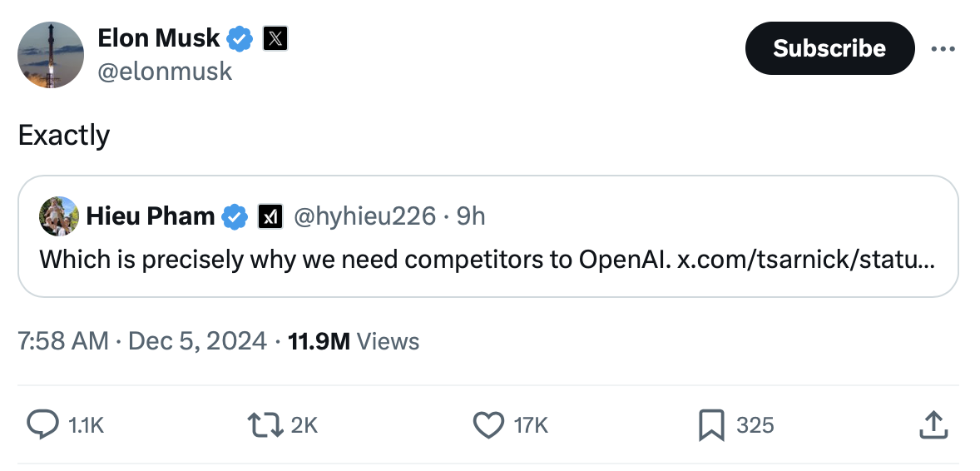Open the three-dot more options menu
The height and width of the screenshot is (471, 980).
(943, 49)
